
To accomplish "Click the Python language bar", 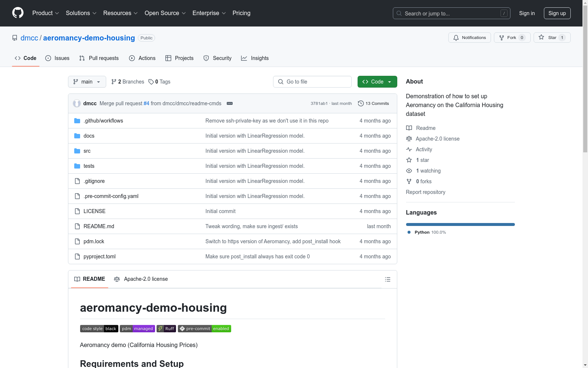I will [460, 224].
